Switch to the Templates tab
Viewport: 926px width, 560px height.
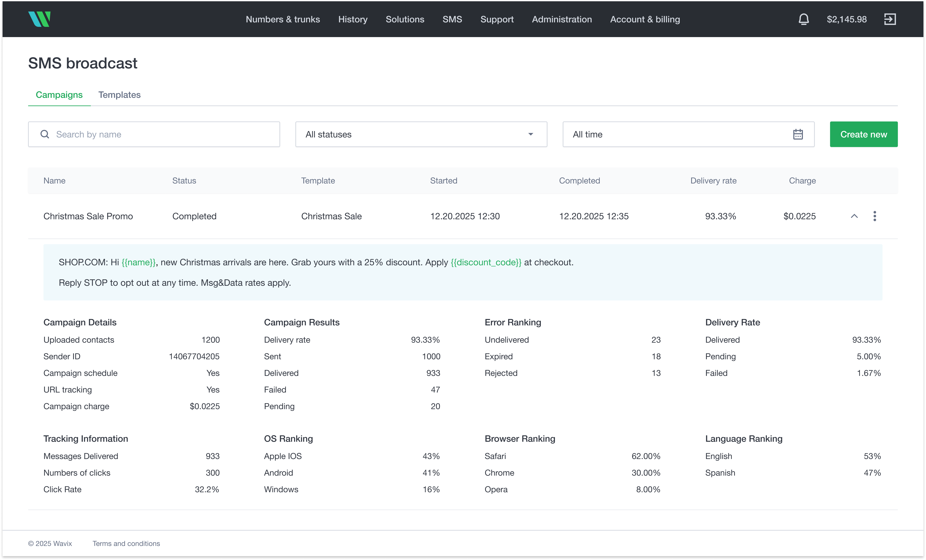coord(120,95)
